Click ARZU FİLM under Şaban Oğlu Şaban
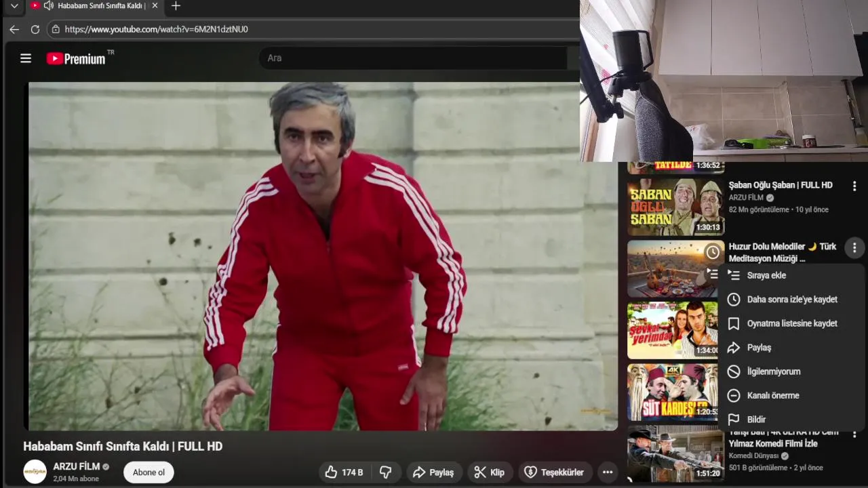 (746, 198)
